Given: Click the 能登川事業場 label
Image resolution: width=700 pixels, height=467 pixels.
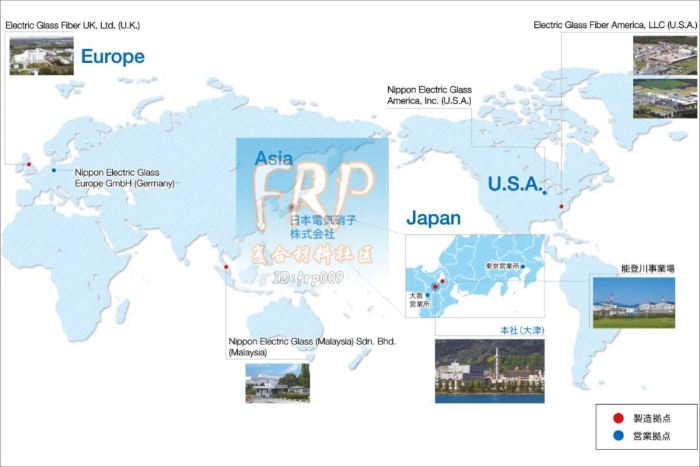Looking at the screenshot, I should (x=647, y=268).
